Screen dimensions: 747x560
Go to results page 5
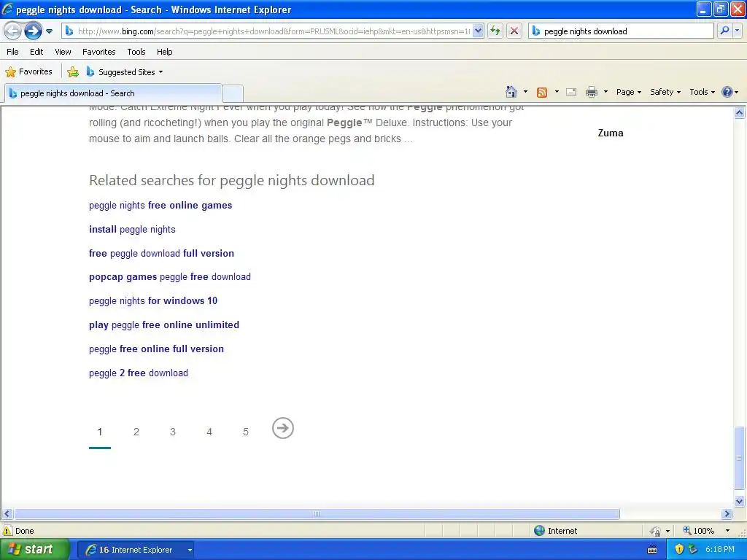coord(246,432)
